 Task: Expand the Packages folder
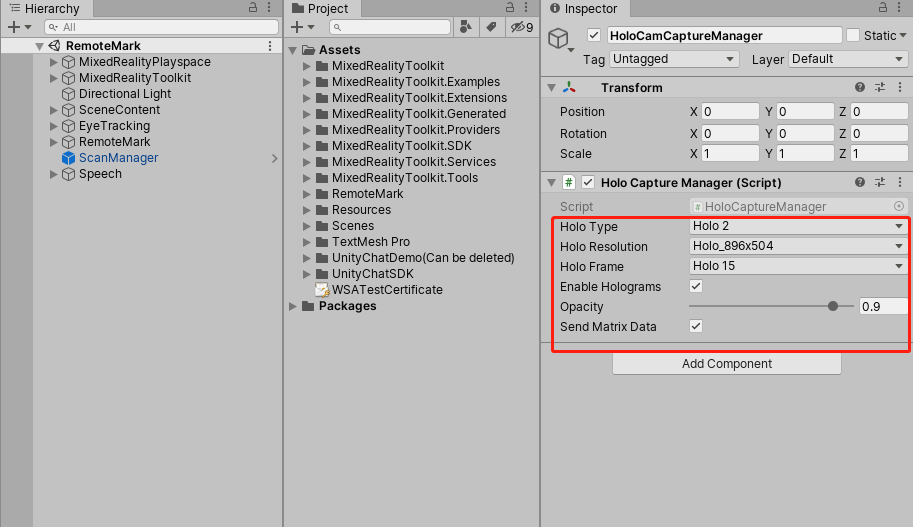click(293, 306)
